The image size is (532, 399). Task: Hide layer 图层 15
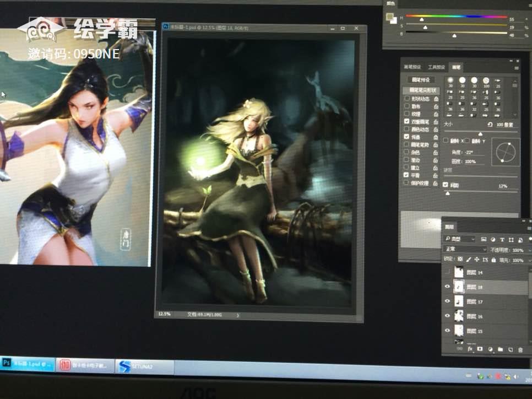[448, 331]
